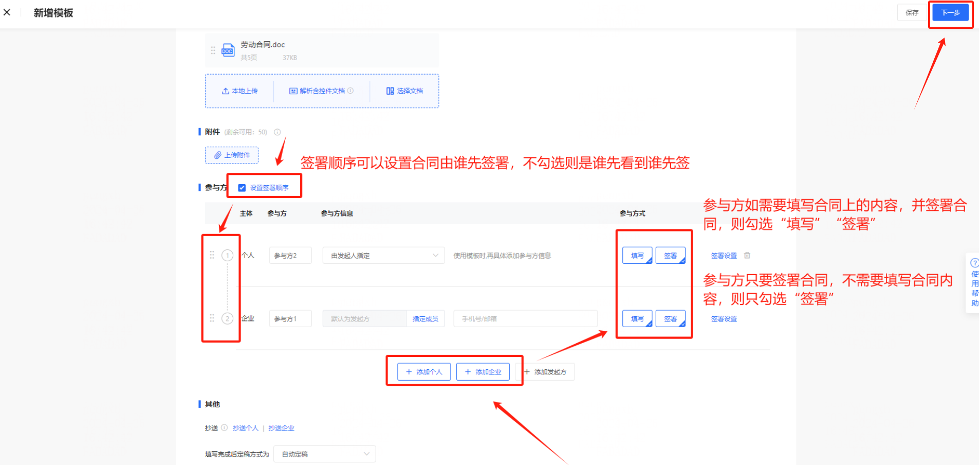Toggle 签署 for the 企业 participant

tap(670, 319)
